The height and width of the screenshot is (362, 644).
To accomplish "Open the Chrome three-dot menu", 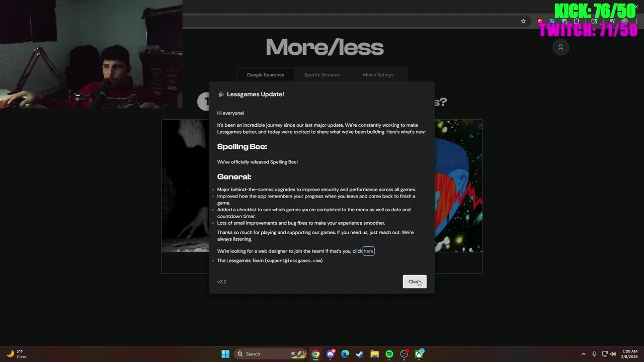I will pos(636,21).
